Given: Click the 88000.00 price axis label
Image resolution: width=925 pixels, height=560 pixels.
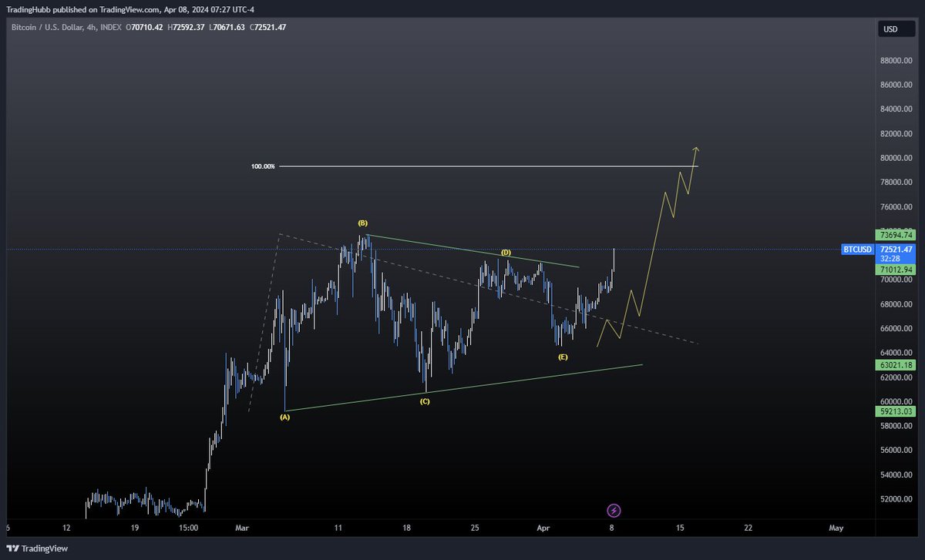Looking at the screenshot, I should (897, 61).
